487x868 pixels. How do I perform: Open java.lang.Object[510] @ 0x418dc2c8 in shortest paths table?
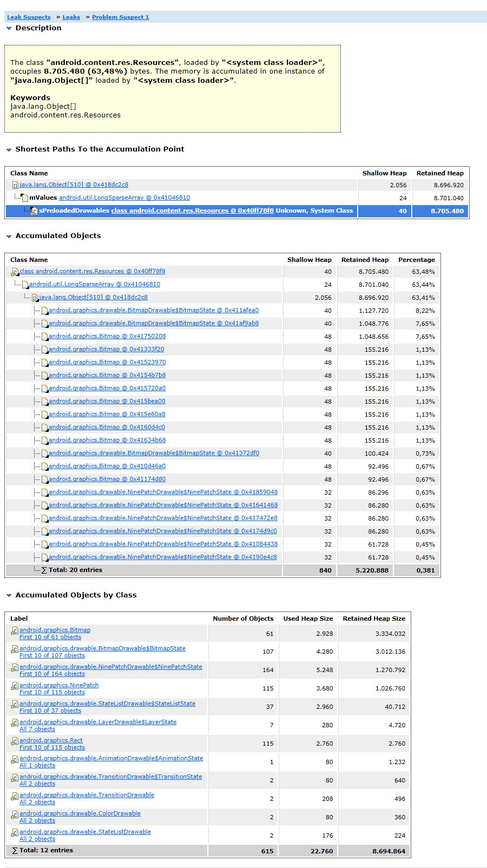[74, 185]
